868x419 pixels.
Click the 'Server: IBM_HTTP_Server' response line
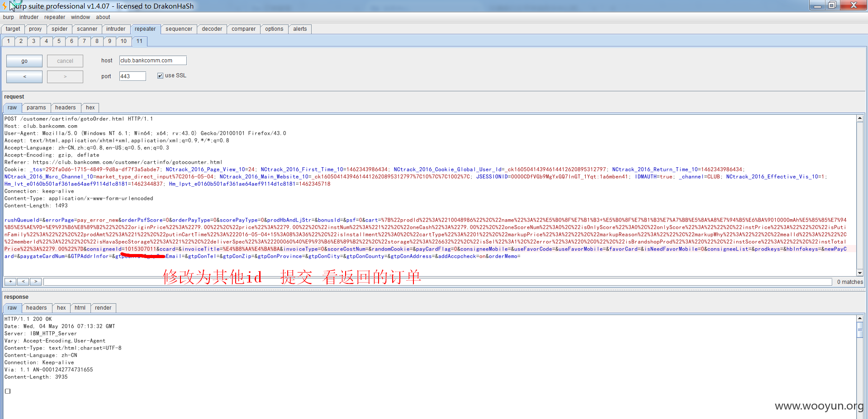click(x=41, y=334)
